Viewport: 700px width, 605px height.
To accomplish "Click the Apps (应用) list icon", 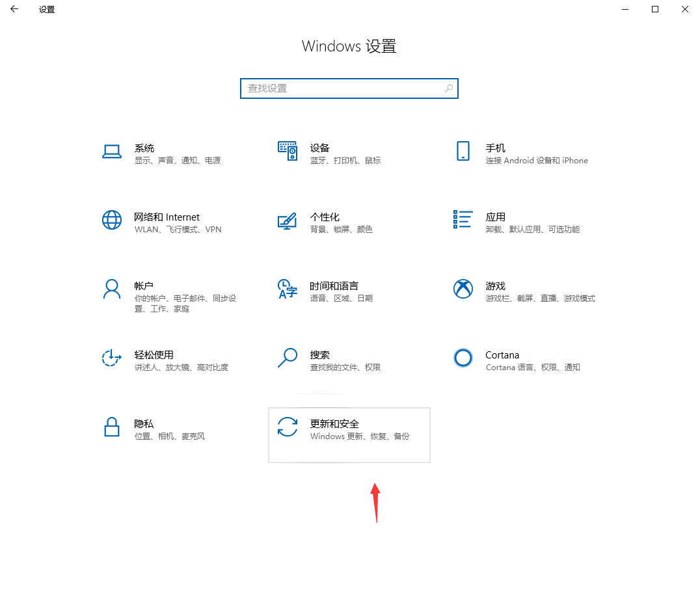I will point(463,219).
